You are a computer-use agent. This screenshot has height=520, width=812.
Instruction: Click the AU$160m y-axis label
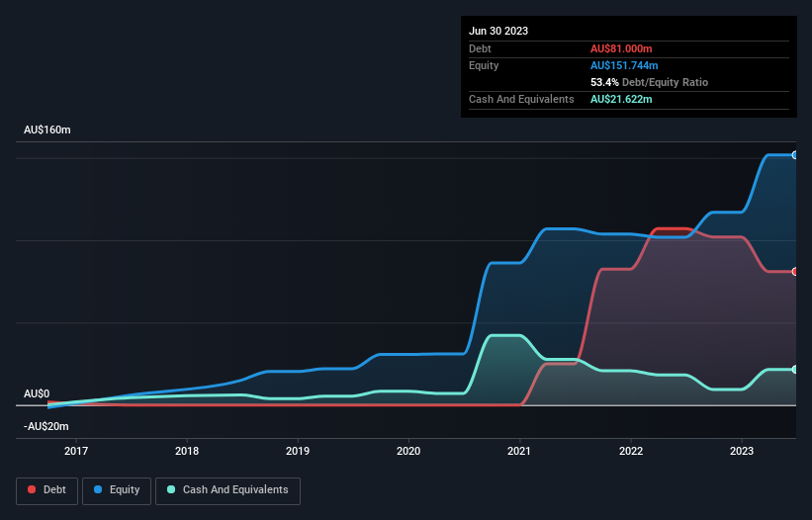(47, 130)
